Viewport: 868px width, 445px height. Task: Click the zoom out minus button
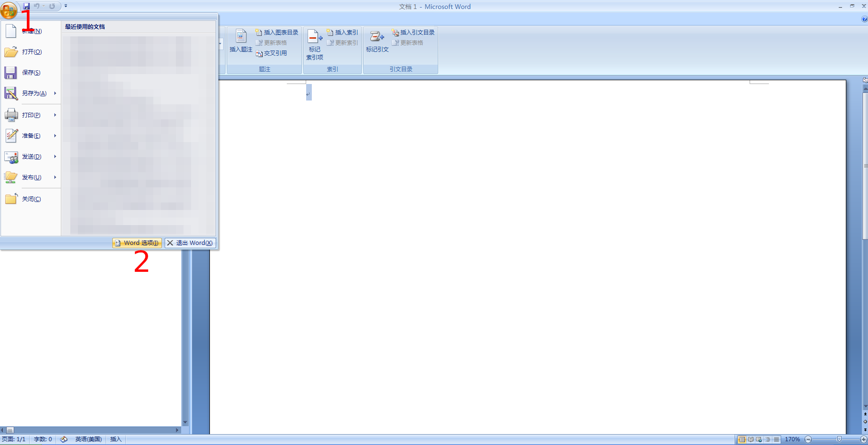(808, 439)
